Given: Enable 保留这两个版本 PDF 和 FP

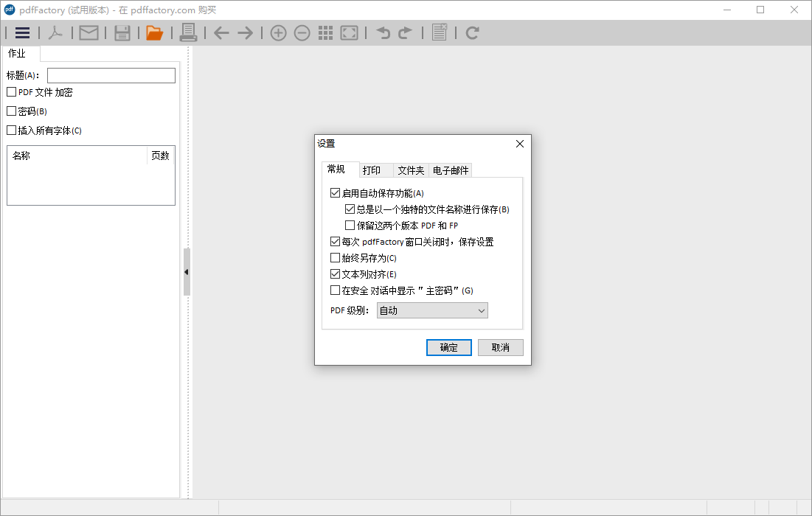Looking at the screenshot, I should 350,225.
